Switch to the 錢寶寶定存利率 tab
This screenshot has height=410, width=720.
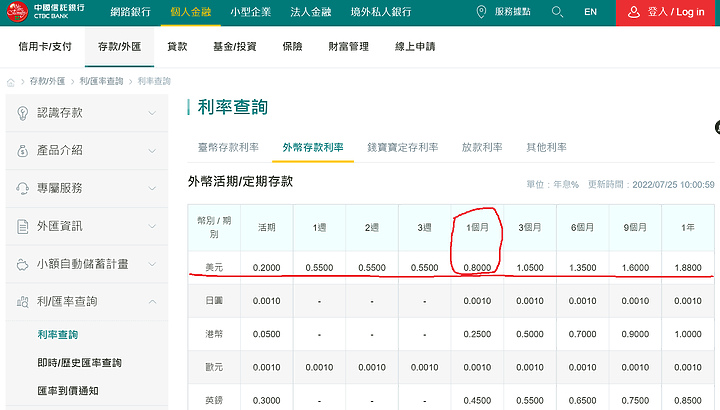coord(403,147)
